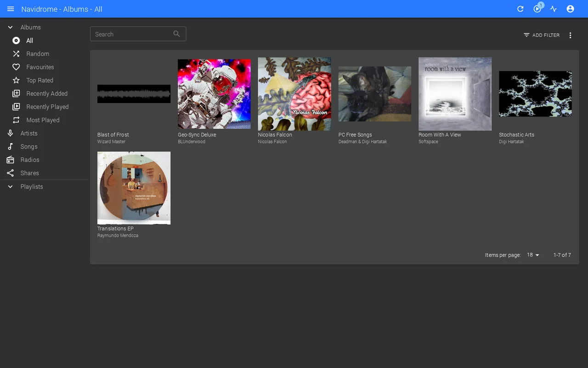This screenshot has width=588, height=368.
Task: Click the Albums section label
Action: tap(31, 28)
